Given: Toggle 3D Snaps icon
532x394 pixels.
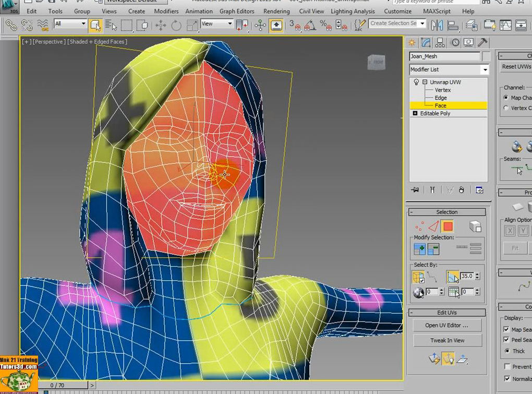Looking at the screenshot, I should coord(294,25).
